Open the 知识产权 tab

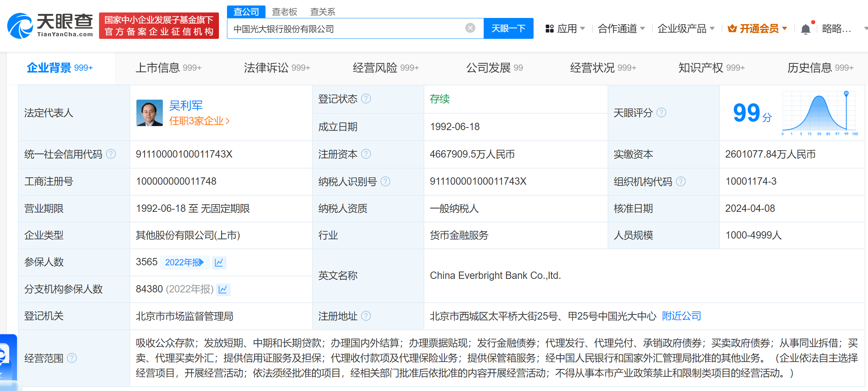[712, 68]
